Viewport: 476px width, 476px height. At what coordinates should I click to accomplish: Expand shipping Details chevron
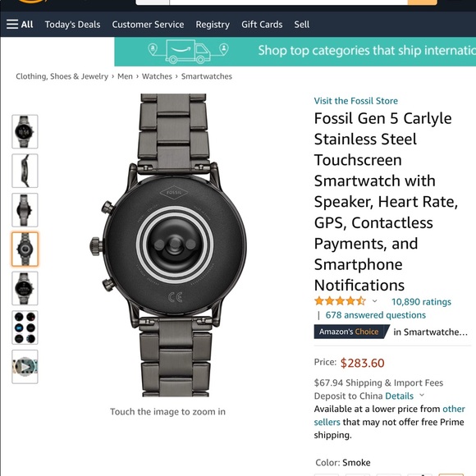[422, 396]
